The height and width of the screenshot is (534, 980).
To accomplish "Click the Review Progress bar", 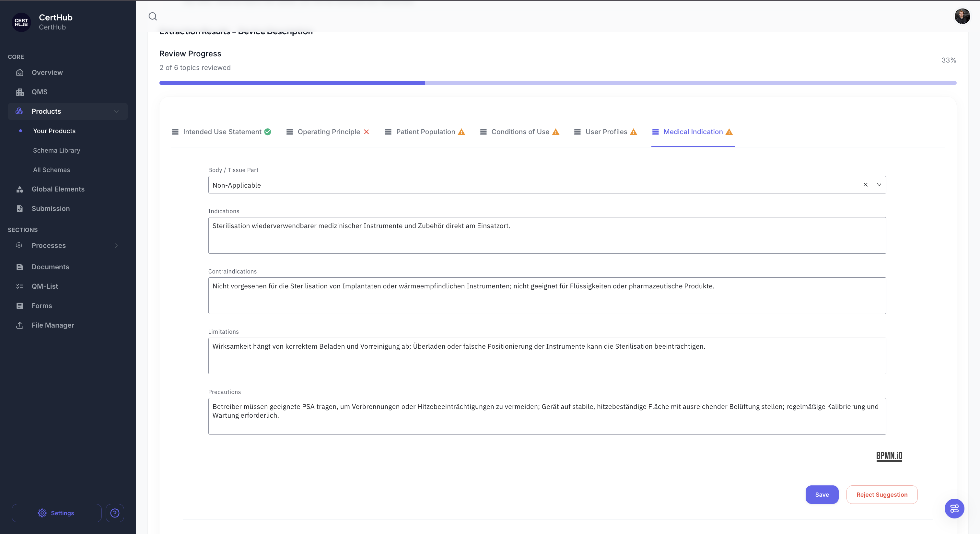I will (558, 83).
